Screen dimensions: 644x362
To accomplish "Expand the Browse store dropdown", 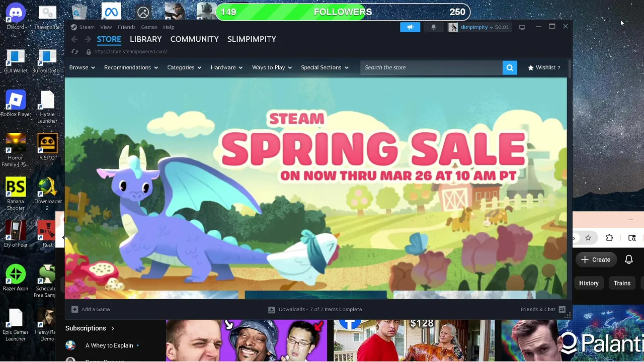I will click(82, 67).
